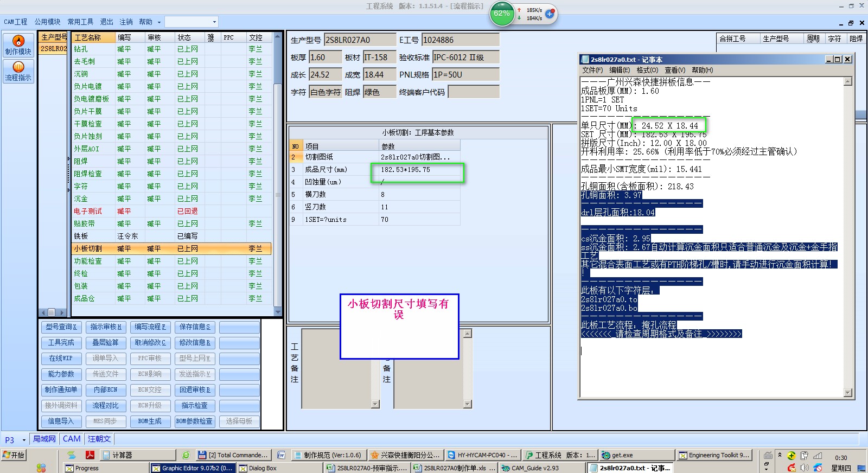Click the 叠层验算 button
Screen dimensions: 868x473
pyautogui.click(x=106, y=343)
